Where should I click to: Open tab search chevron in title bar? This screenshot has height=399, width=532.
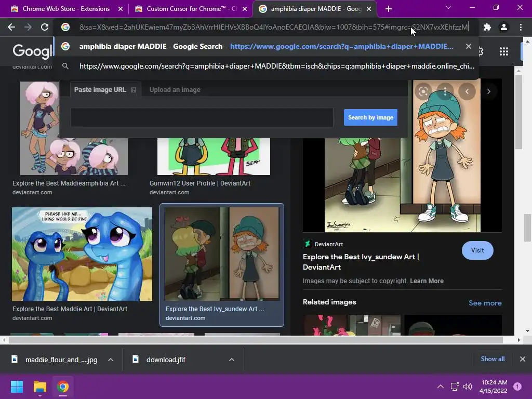pos(448,7)
